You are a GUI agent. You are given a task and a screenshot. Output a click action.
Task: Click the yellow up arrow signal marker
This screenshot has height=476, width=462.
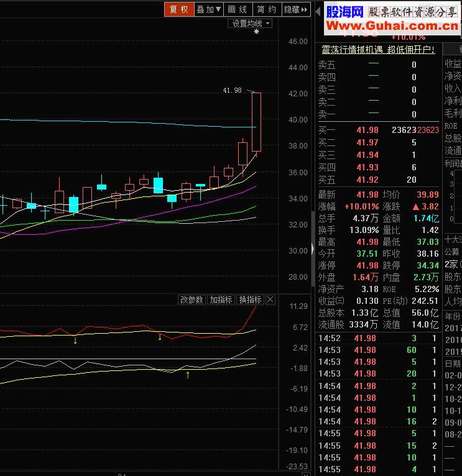[188, 375]
